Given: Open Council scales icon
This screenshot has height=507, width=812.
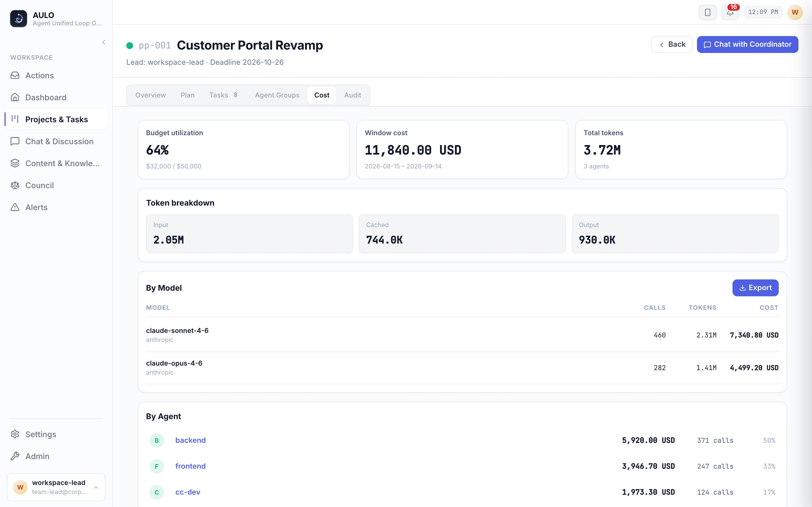Looking at the screenshot, I should click(x=15, y=185).
